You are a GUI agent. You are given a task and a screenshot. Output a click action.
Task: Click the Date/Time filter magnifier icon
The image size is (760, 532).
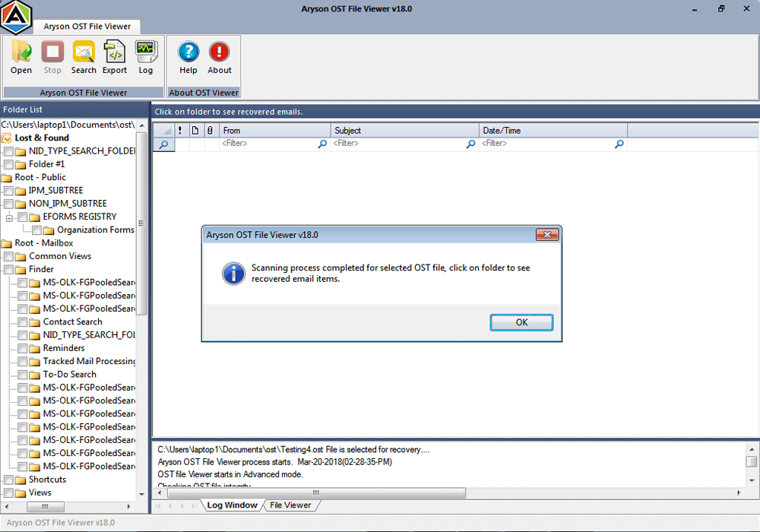tap(619, 144)
